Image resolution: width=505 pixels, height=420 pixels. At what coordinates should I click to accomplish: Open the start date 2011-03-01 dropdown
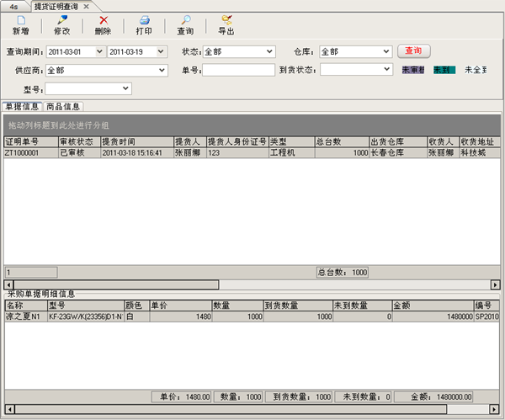[x=99, y=51]
